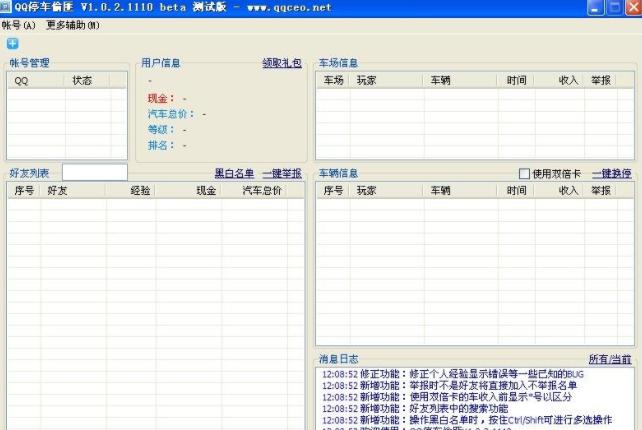The width and height of the screenshot is (642, 430).
Task: Select log line about 使用双倍卡的车收入
Action: click(447, 397)
